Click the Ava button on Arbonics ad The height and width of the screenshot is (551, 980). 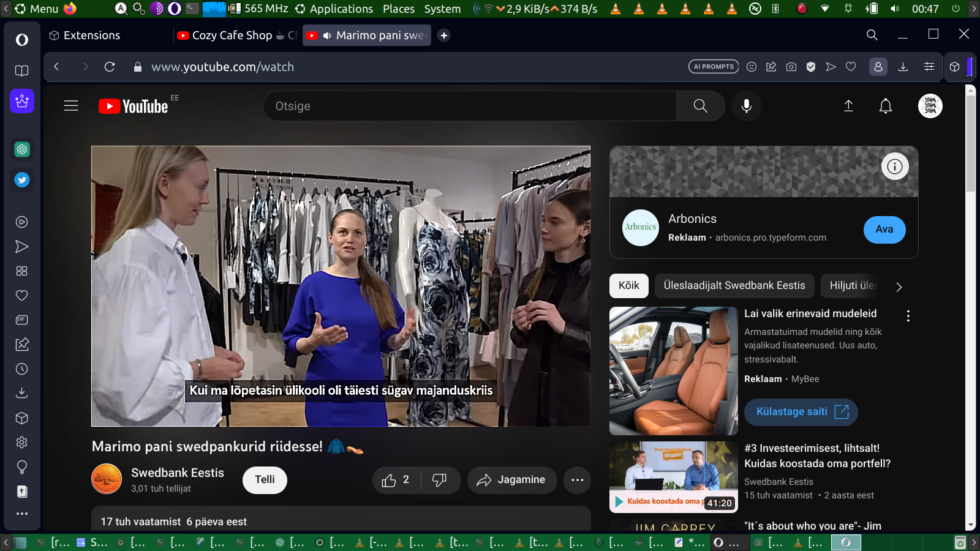[x=884, y=230]
